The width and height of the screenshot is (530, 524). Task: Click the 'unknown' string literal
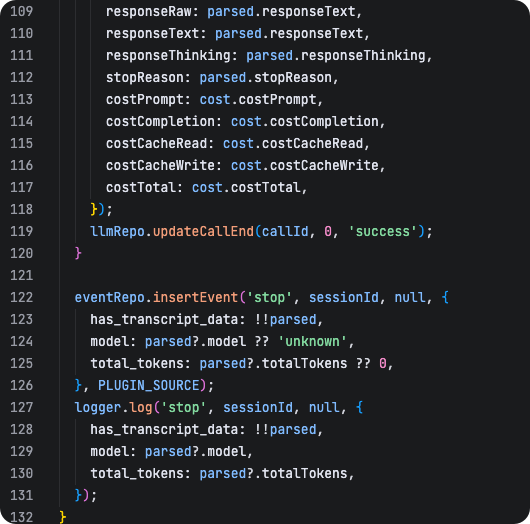(312, 341)
